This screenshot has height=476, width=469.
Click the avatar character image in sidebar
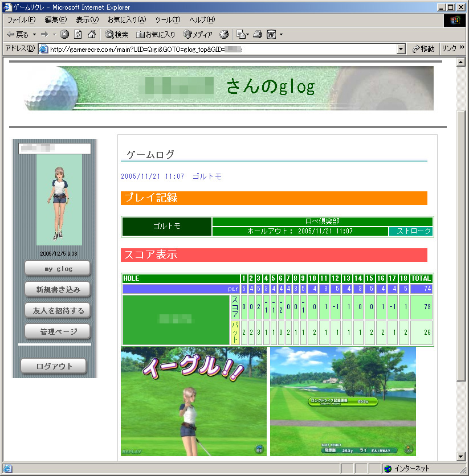pyautogui.click(x=59, y=200)
